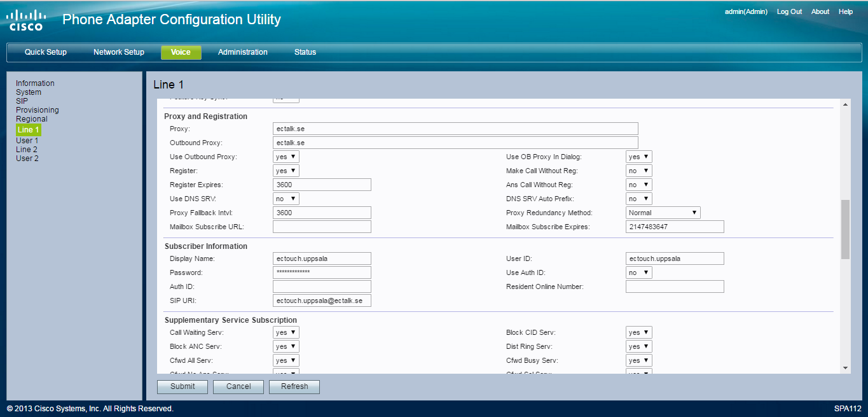This screenshot has height=417, width=868.
Task: Open the Use Auth ID dropdown
Action: pyautogui.click(x=638, y=272)
